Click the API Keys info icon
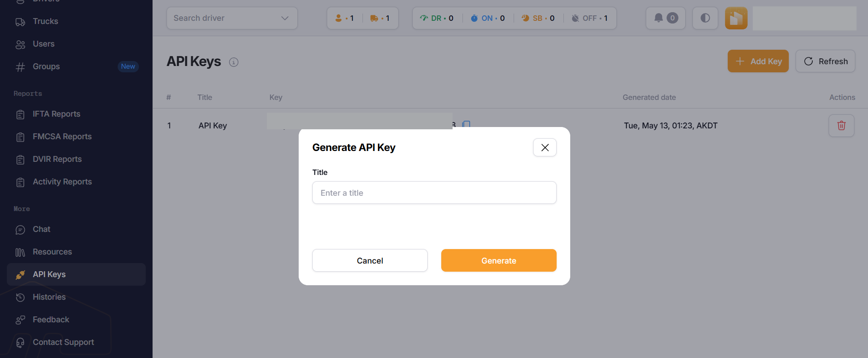868x358 pixels. pos(234,62)
